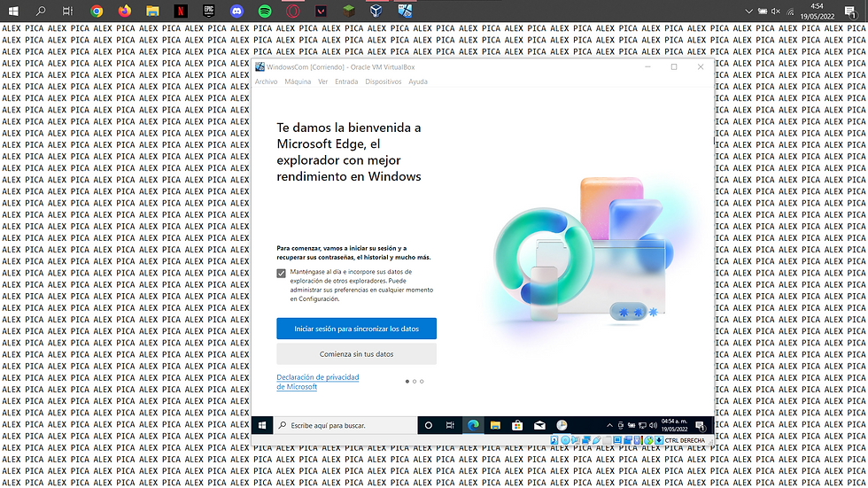Uncheck the import browsing data checkbox

point(282,273)
